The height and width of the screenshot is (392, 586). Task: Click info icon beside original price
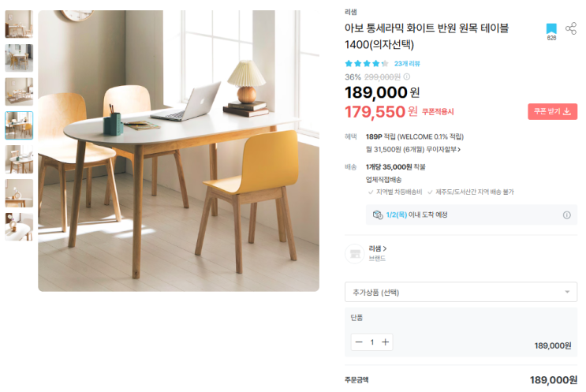point(407,77)
